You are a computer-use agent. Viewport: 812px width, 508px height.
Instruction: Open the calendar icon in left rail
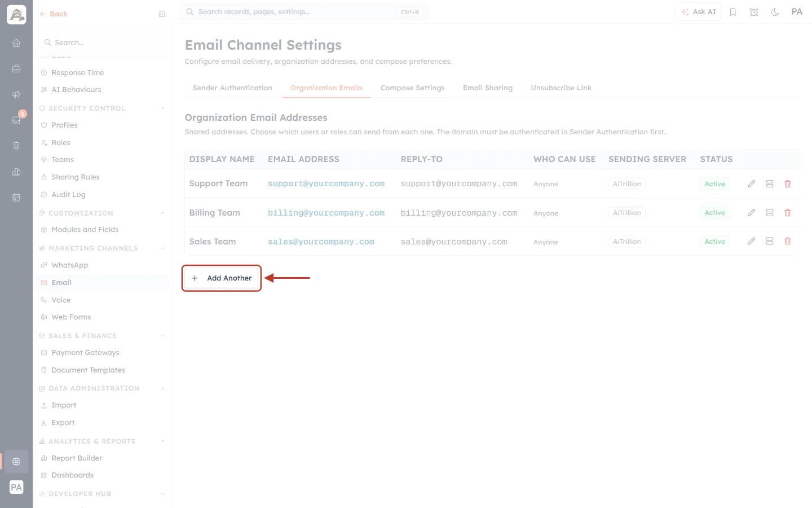[x=16, y=198]
